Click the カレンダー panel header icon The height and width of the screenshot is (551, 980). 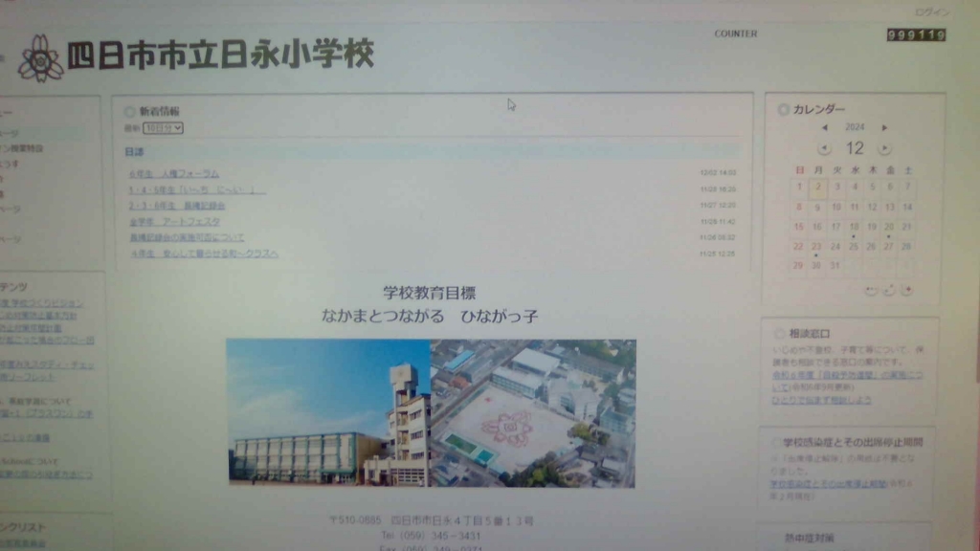pyautogui.click(x=783, y=109)
